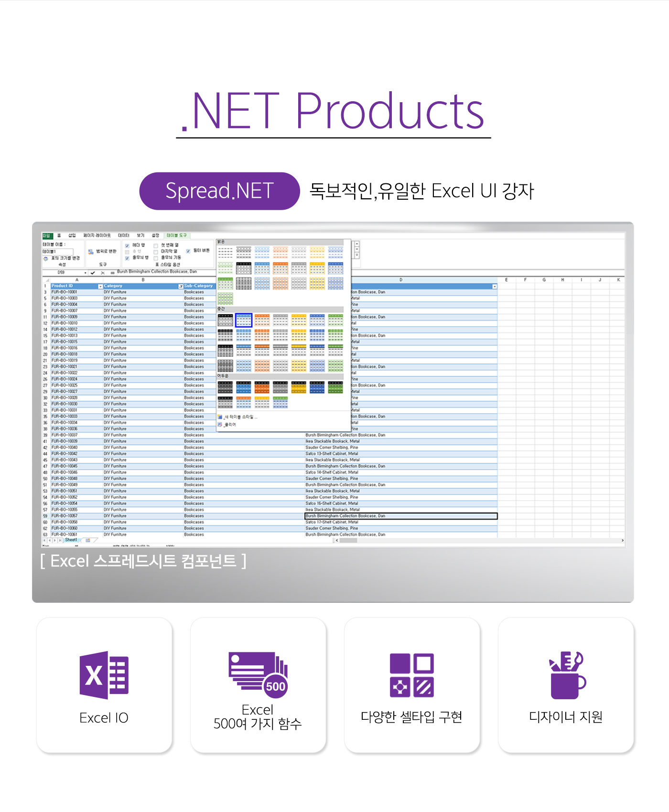Click column A header
The width and height of the screenshot is (669, 812).
pyautogui.click(x=76, y=280)
